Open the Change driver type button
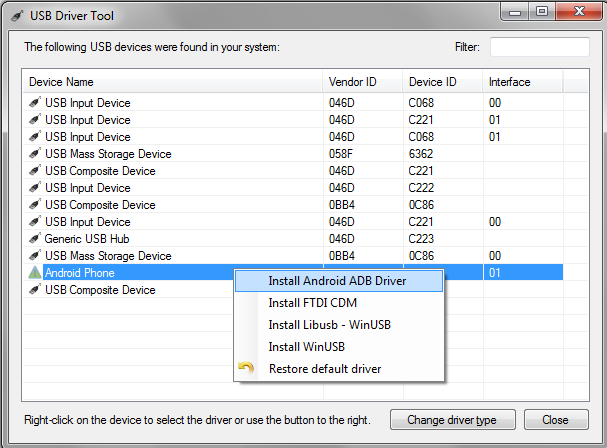Image resolution: width=607 pixels, height=448 pixels. [453, 420]
